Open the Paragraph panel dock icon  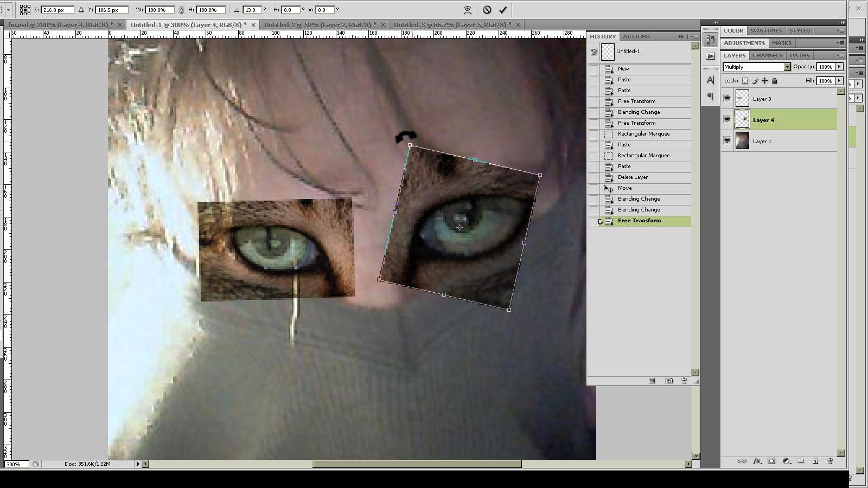(711, 97)
